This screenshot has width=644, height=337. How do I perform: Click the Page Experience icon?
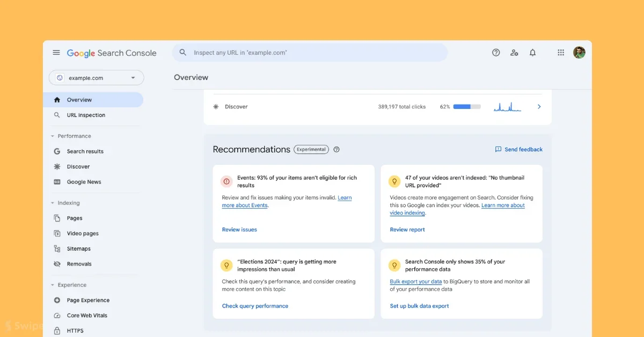click(x=57, y=300)
